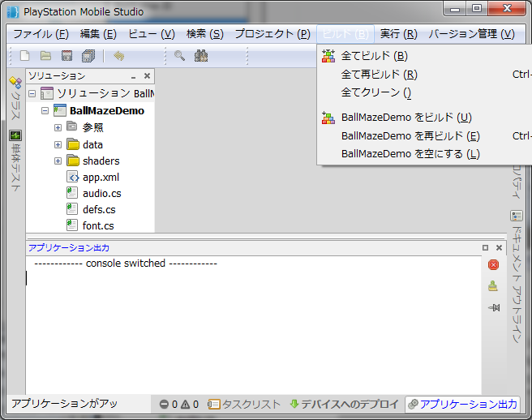Choose 全て再ビルド (R) from the menu

(x=424, y=75)
